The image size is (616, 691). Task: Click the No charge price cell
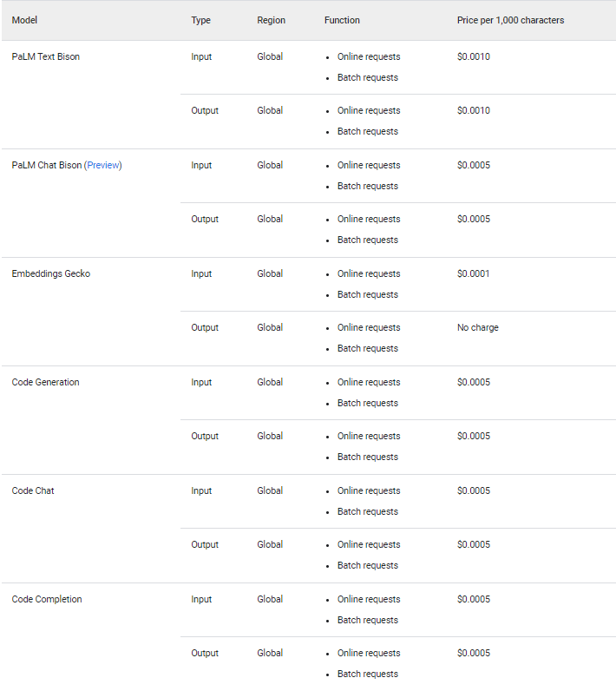point(478,328)
